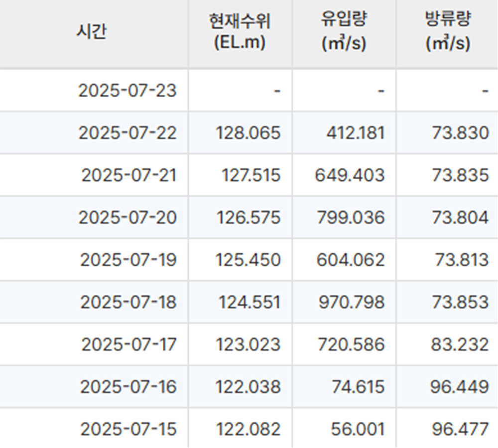498x448 pixels.
Task: Click discharge value 73.830
Action: point(460,133)
